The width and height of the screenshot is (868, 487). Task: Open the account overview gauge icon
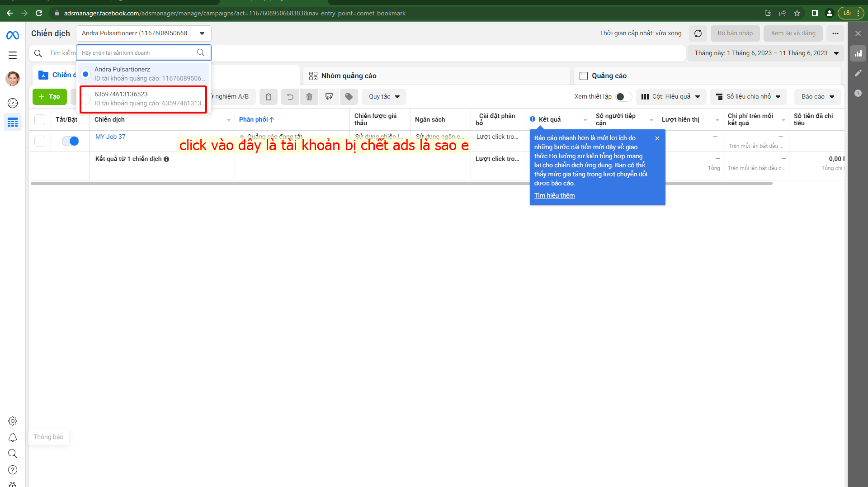click(13, 103)
